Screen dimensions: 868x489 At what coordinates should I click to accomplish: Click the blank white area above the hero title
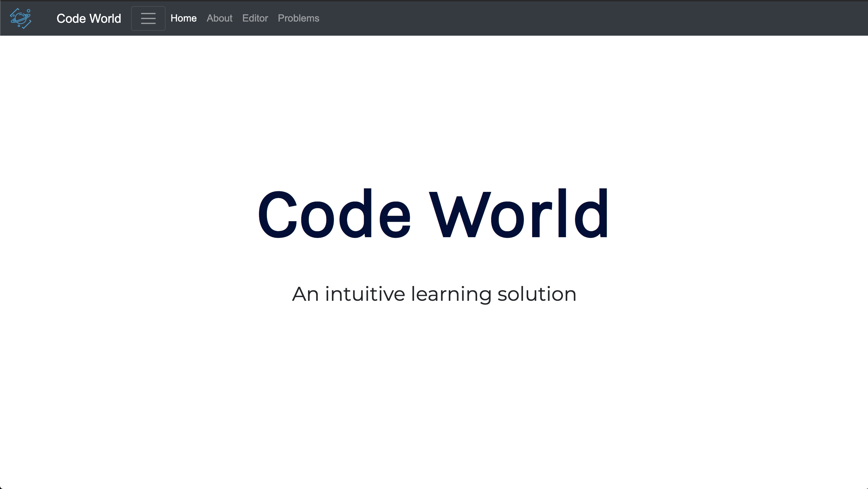click(434, 108)
